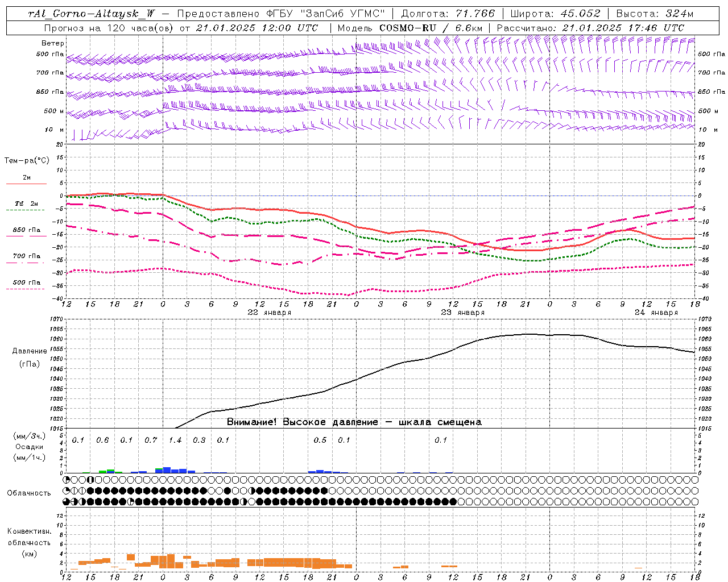Screen dimensions: 728x582
Task: Click the Давление pressure axis label
Action: (30, 351)
